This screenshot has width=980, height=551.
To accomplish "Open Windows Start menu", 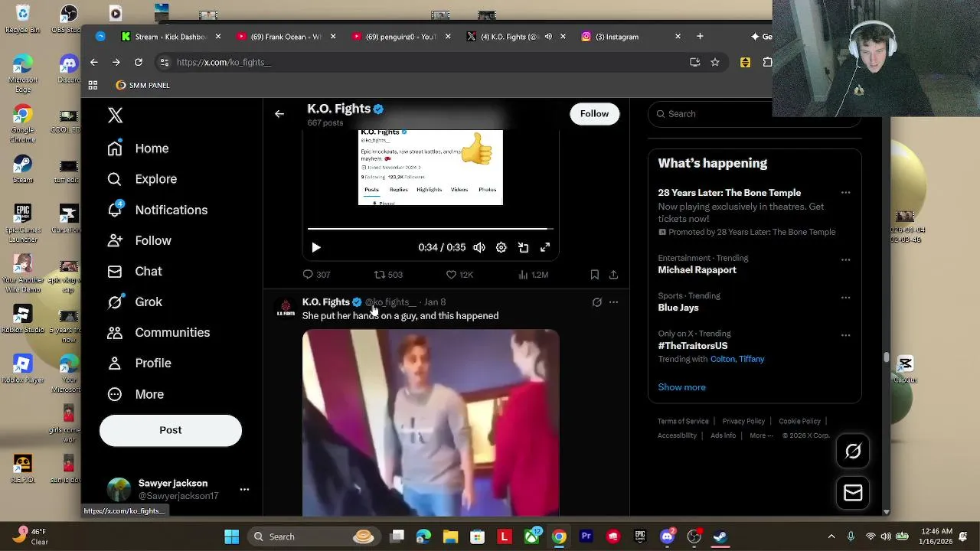I will click(x=231, y=536).
